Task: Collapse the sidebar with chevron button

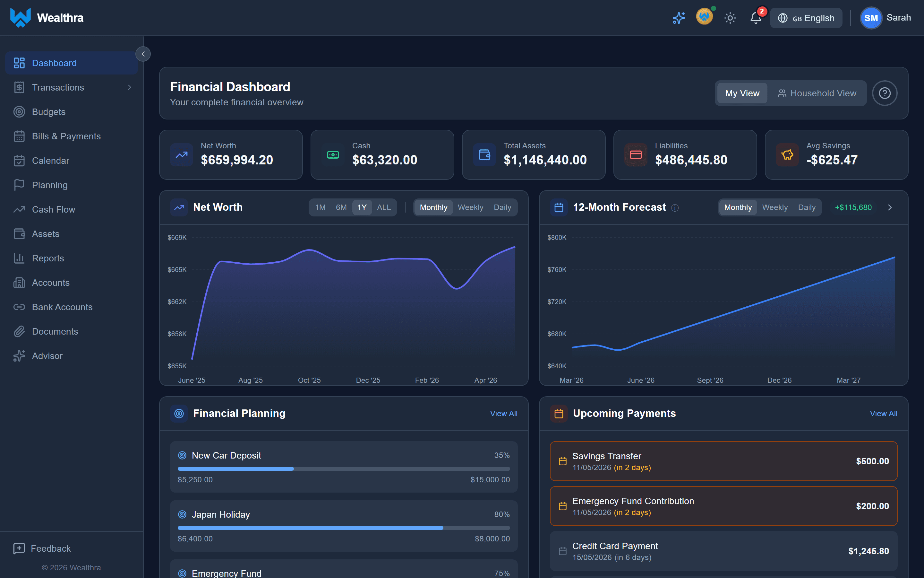Action: point(143,54)
